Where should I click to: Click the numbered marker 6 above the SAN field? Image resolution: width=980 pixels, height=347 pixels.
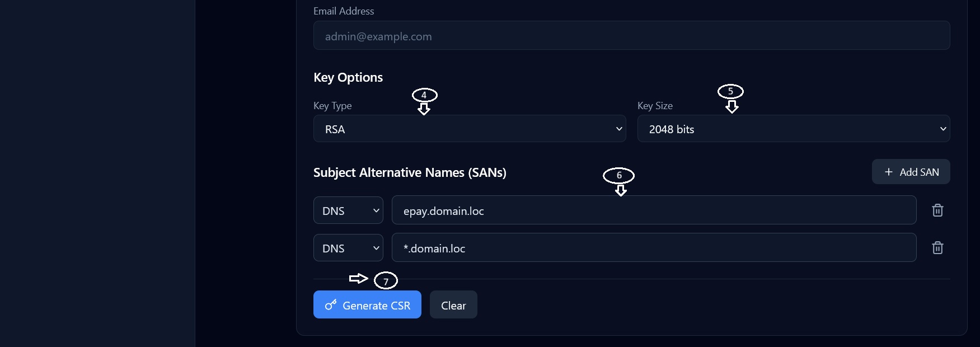tap(618, 176)
